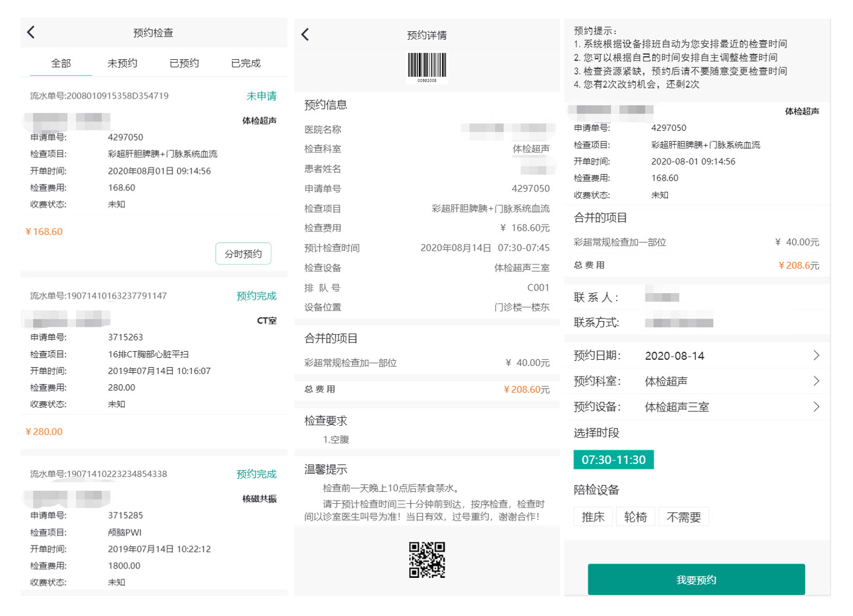
Task: Switch to the 未预约 tab
Action: point(122,64)
